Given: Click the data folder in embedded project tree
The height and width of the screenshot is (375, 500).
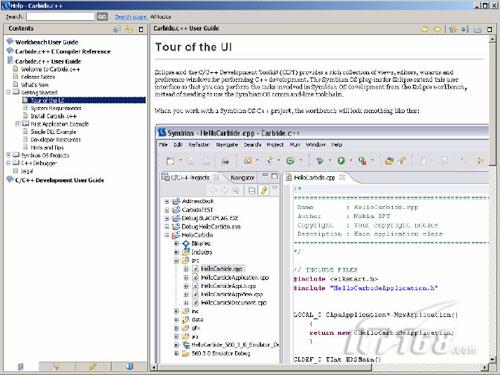Looking at the screenshot, I should 197,319.
